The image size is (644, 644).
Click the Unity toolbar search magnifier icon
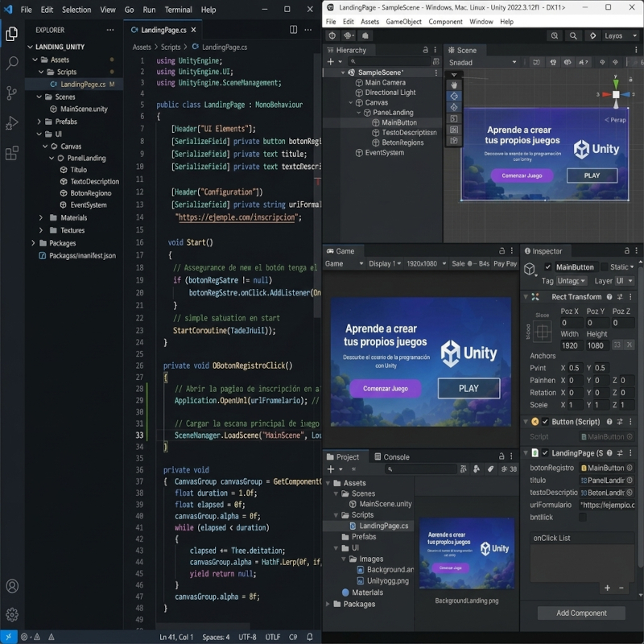(573, 35)
